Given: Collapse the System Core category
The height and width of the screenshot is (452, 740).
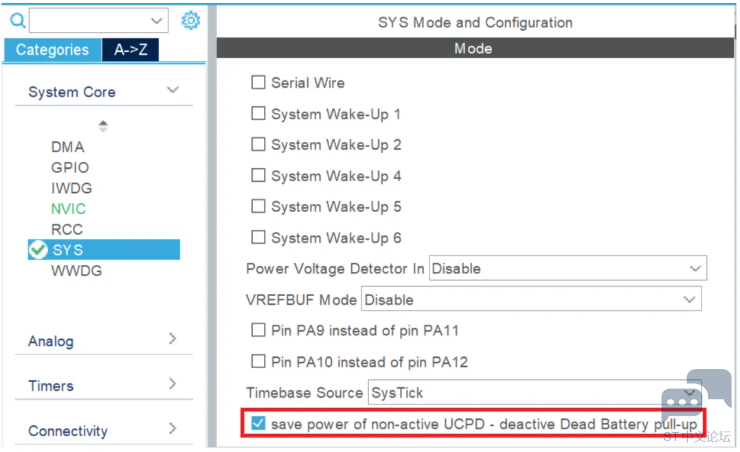Looking at the screenshot, I should (x=172, y=91).
